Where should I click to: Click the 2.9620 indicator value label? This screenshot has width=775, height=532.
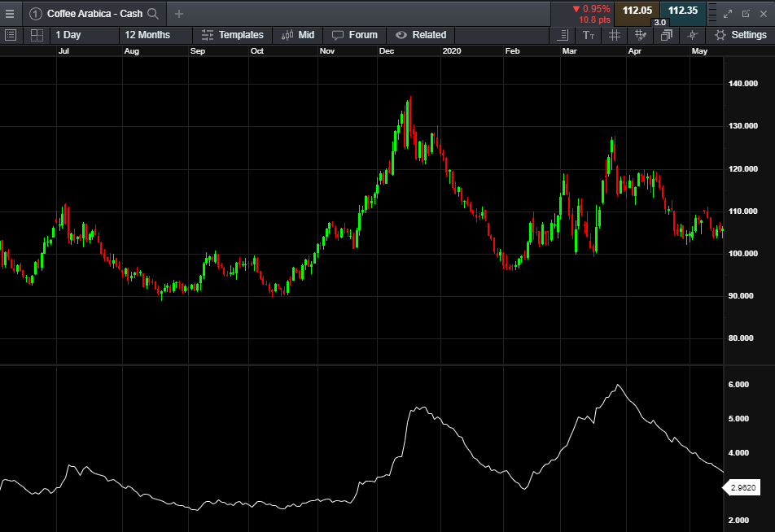(743, 488)
